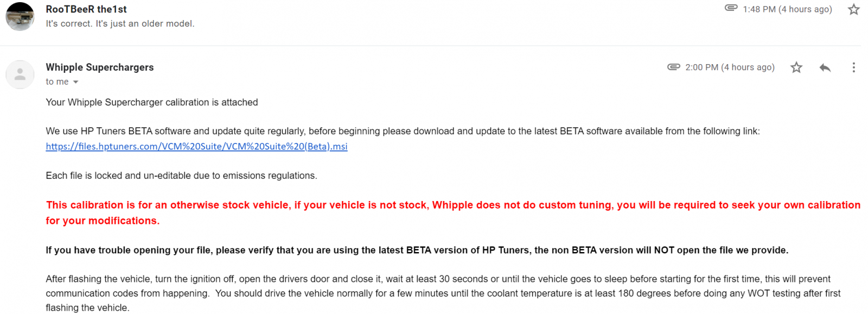Click the attachment paperclip beside 1:48 PM
The width and height of the screenshot is (868, 314).
click(731, 8)
